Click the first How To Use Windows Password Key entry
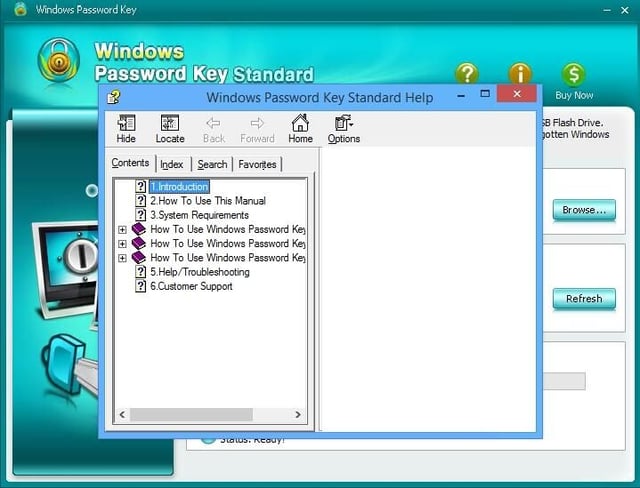The height and width of the screenshot is (488, 640). tap(228, 229)
